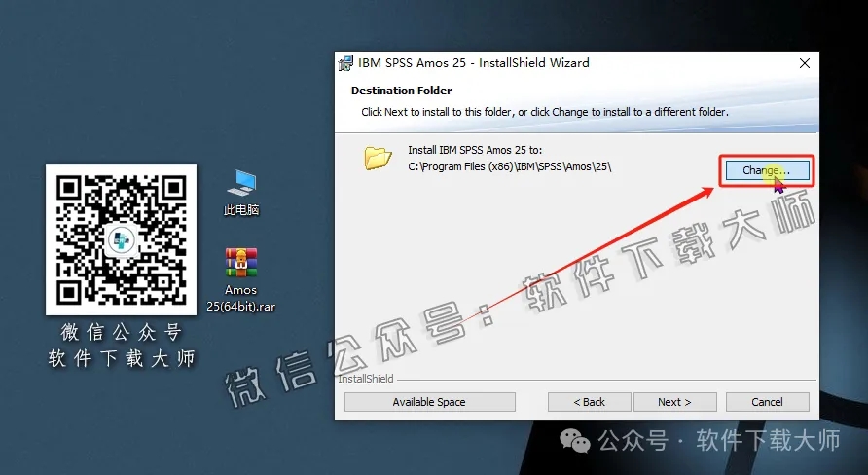Select the Amos 25(64bit).rar archive icon
This screenshot has width=868, height=475.
pos(240,280)
